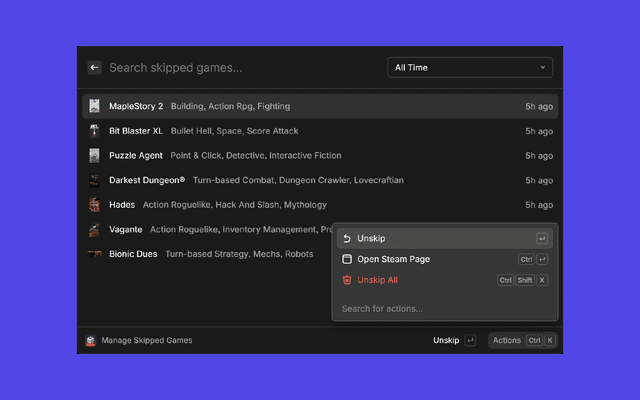The image size is (640, 400).
Task: Click the Manage Skipped Games extension icon
Action: pos(91,340)
